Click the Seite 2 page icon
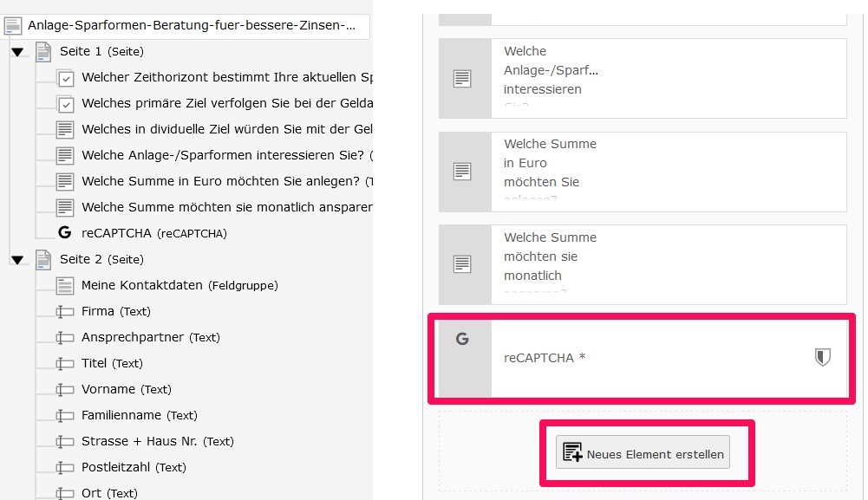The width and height of the screenshot is (868, 500). 43,259
